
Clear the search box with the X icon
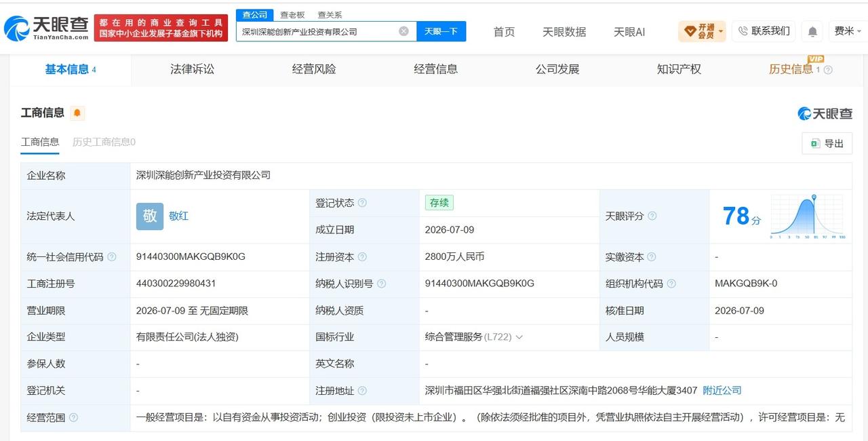403,31
